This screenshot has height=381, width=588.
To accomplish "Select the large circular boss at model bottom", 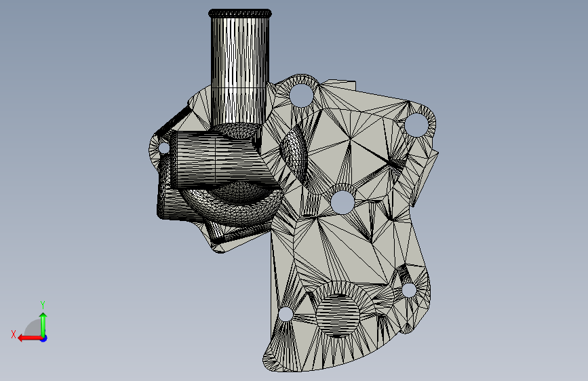I will point(338,315).
